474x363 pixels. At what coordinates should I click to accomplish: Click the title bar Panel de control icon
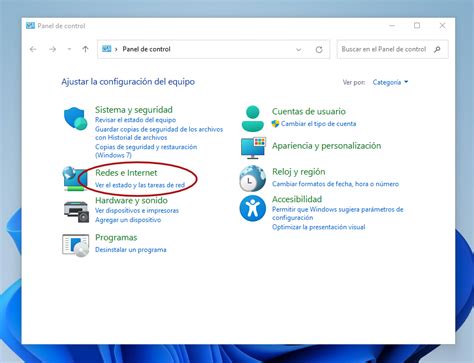(x=30, y=26)
